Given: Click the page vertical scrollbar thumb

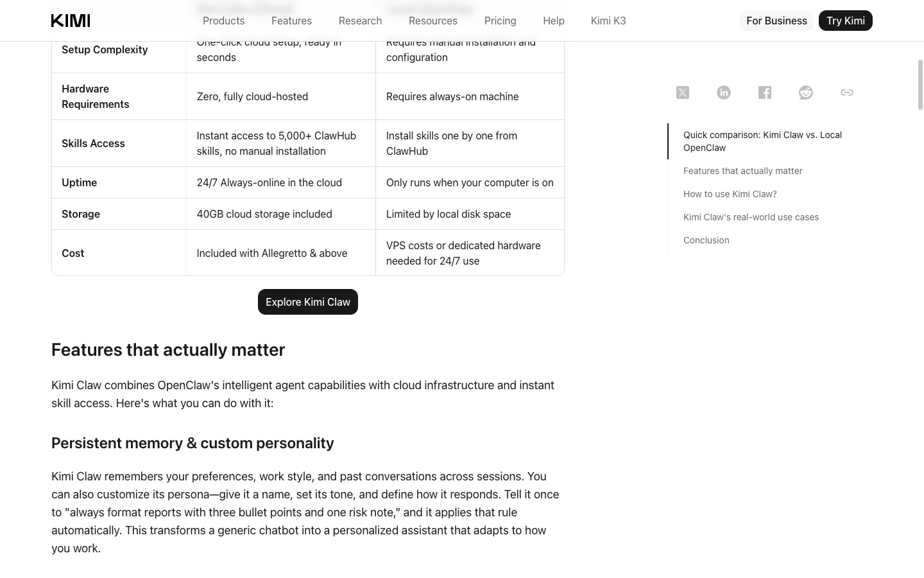Looking at the screenshot, I should pyautogui.click(x=920, y=85).
